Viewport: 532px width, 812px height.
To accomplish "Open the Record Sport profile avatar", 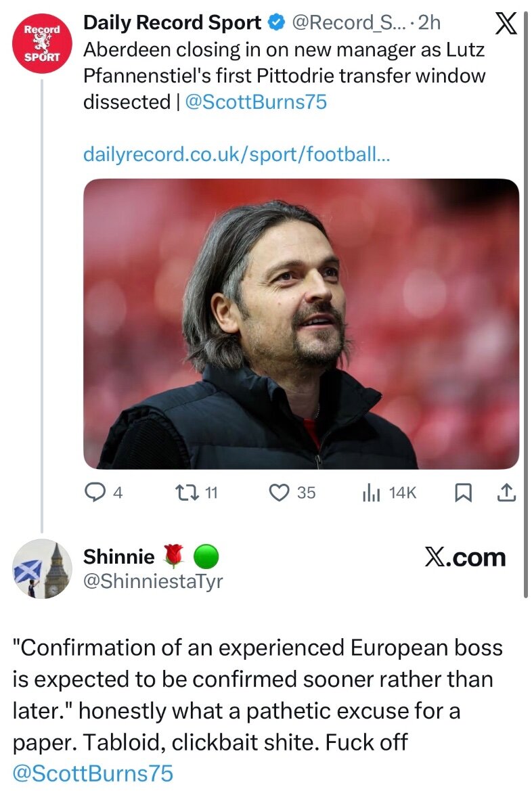I will (42, 42).
